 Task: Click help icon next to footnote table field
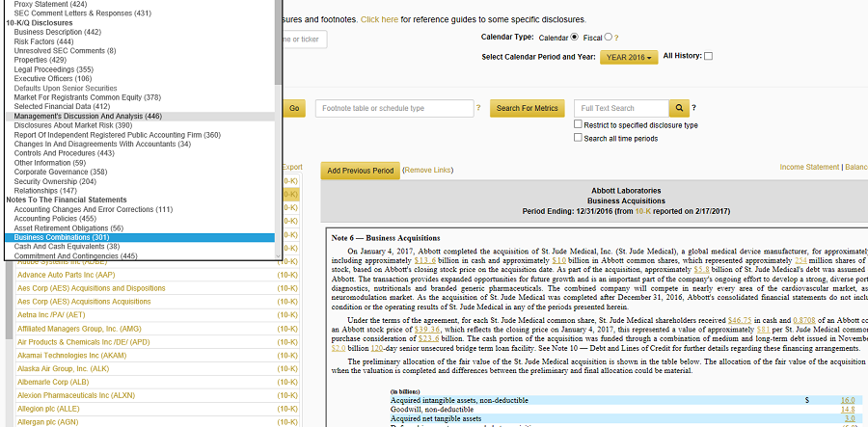(x=478, y=108)
